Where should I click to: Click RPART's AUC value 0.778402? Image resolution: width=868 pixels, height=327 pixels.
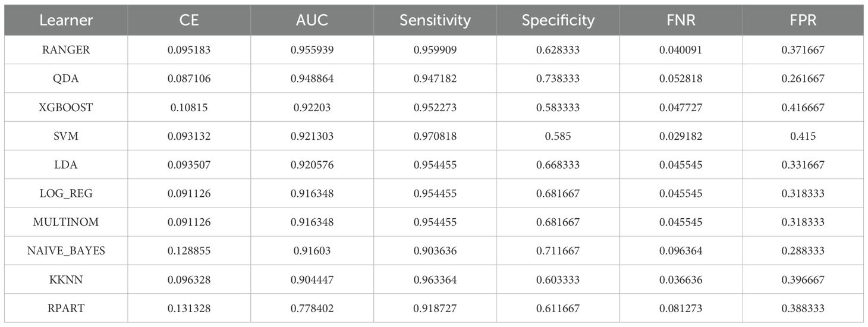(x=312, y=308)
